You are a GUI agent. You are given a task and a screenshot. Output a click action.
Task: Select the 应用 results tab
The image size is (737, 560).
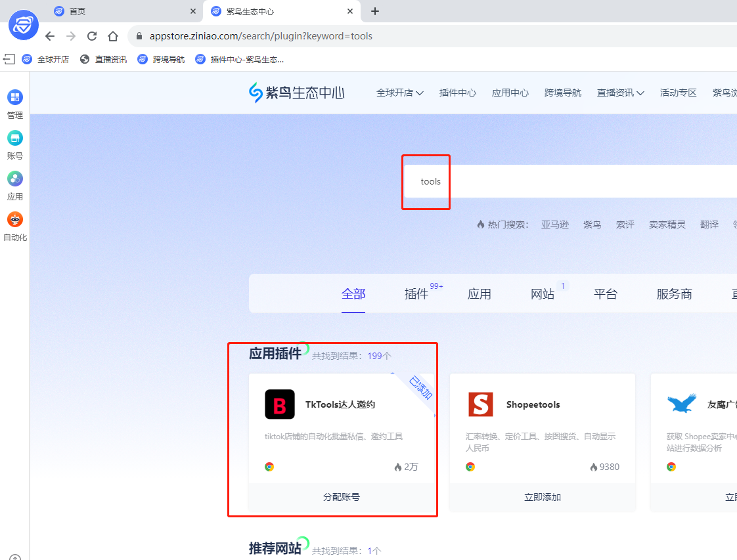[x=480, y=294]
